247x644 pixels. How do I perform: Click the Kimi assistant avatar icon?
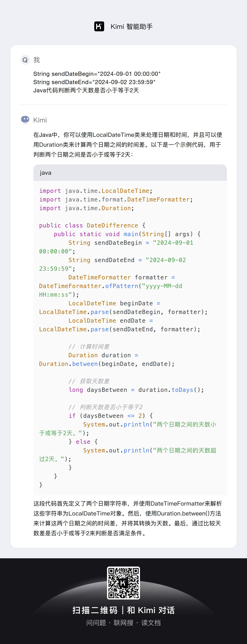coord(25,120)
